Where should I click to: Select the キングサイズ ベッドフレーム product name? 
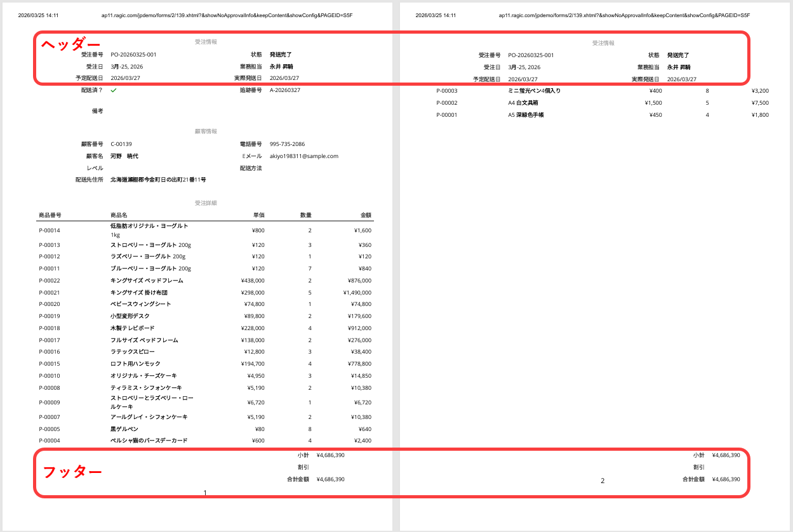pos(147,281)
